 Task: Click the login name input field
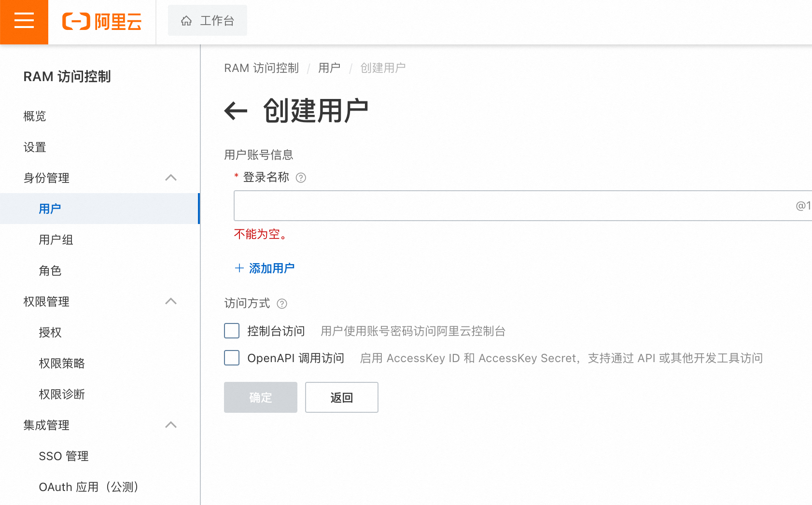pos(483,206)
